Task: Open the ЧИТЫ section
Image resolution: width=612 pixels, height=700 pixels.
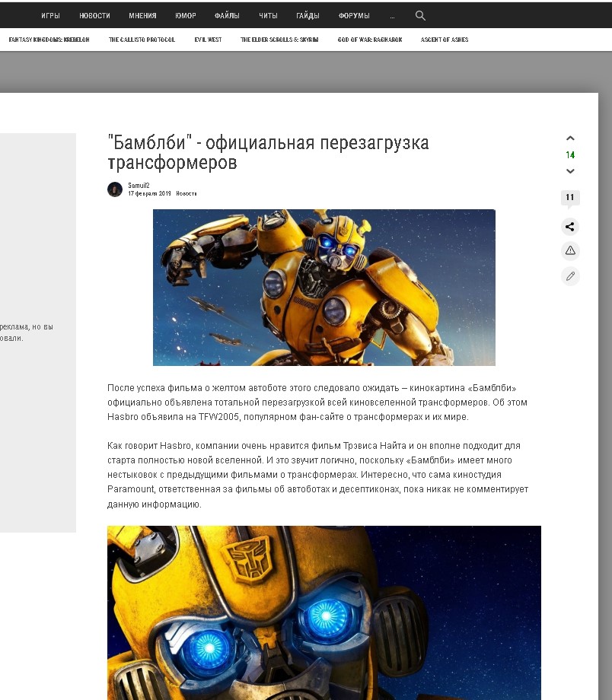Action: [268, 16]
